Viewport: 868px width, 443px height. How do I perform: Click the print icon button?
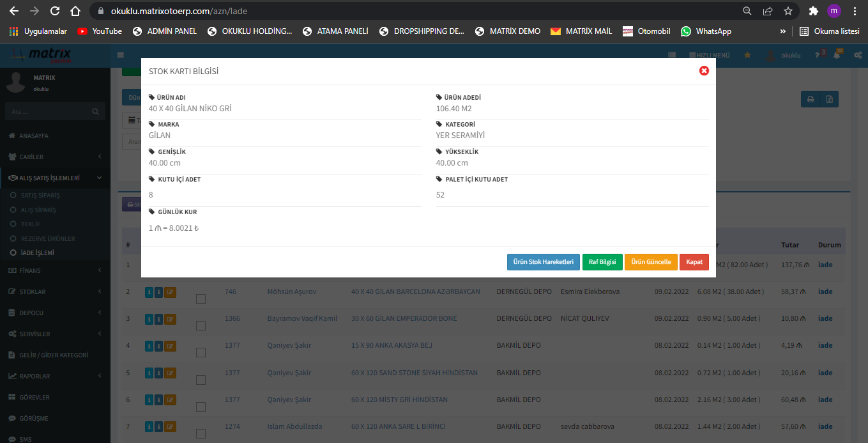[x=811, y=99]
